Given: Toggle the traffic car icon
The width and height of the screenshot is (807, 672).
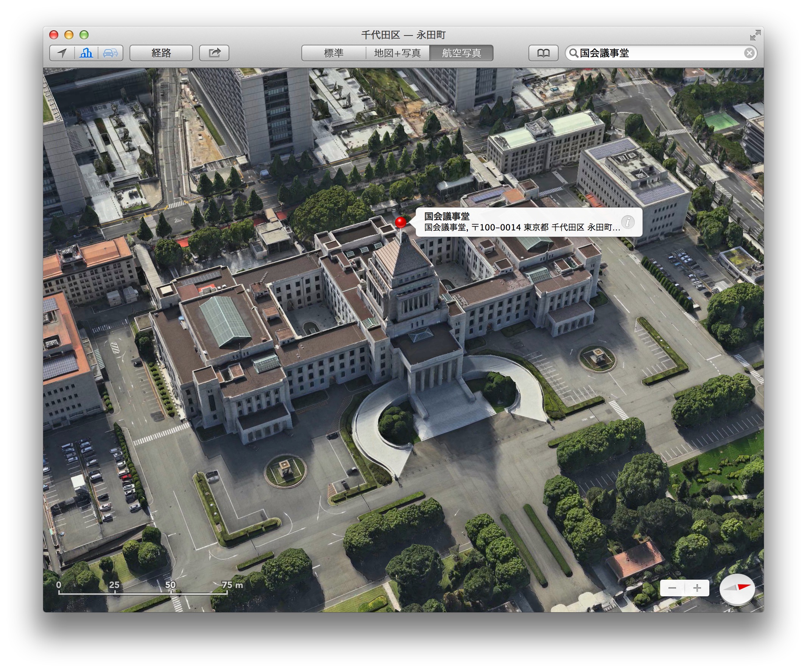Looking at the screenshot, I should tap(110, 53).
